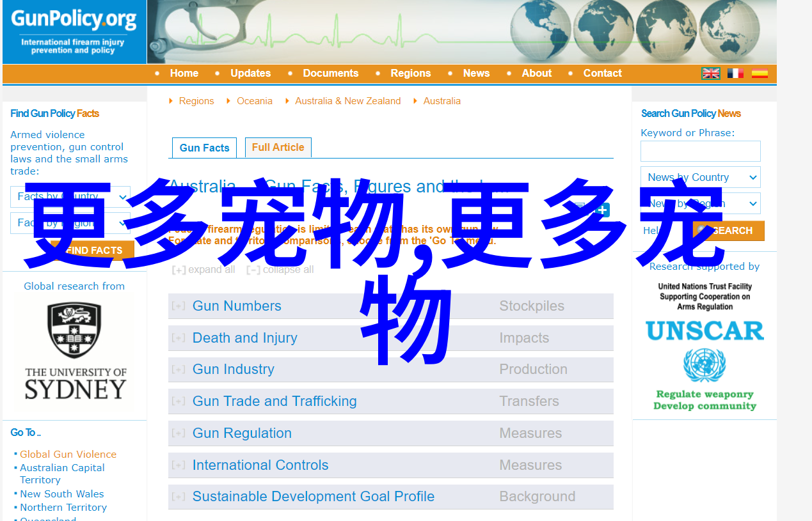Expand the Death and Injury section title
Image resolution: width=812 pixels, height=521 pixels.
tap(245, 338)
